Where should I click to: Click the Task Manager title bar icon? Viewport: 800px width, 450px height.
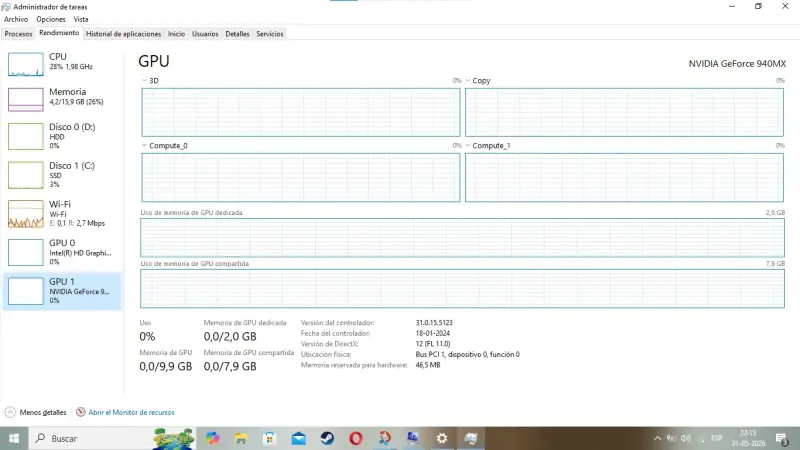point(6,7)
